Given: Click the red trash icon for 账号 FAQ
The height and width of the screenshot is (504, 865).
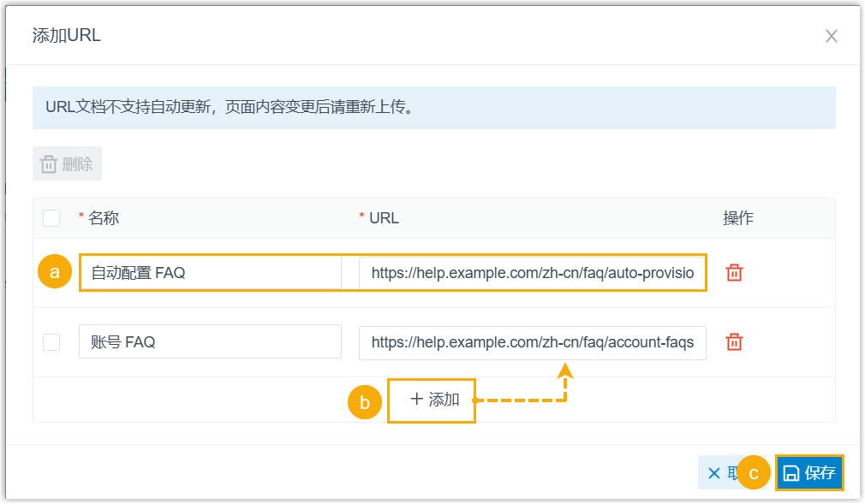Looking at the screenshot, I should pos(734,342).
